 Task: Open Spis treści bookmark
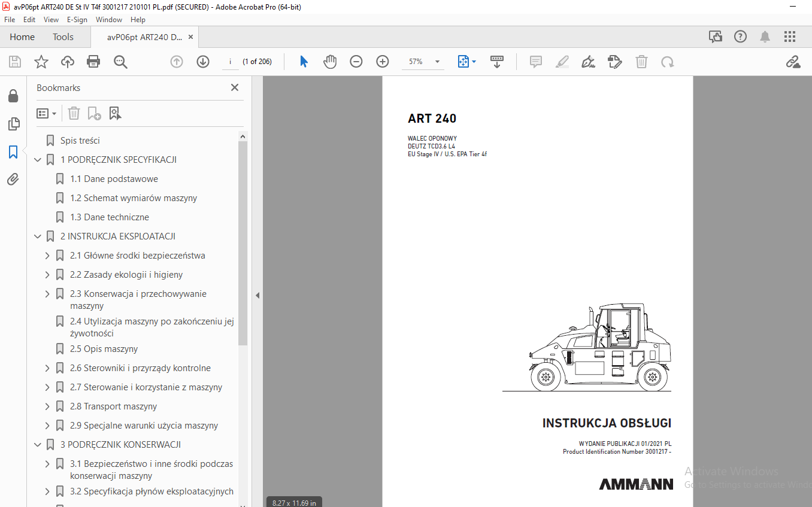tap(80, 141)
